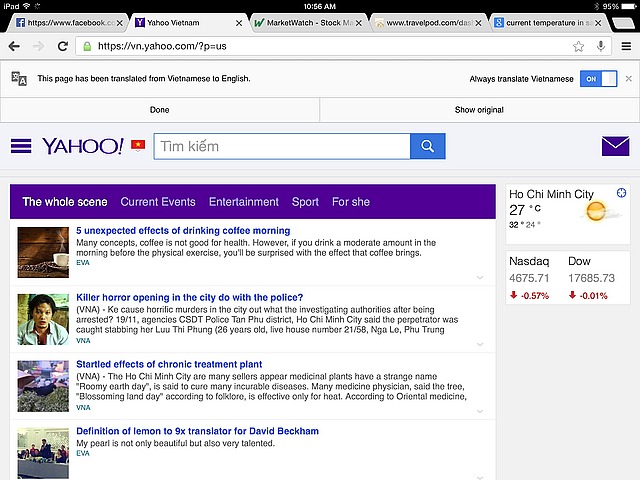This screenshot has width=640, height=480.
Task: Click the blue search magnifier button
Action: 427,146
